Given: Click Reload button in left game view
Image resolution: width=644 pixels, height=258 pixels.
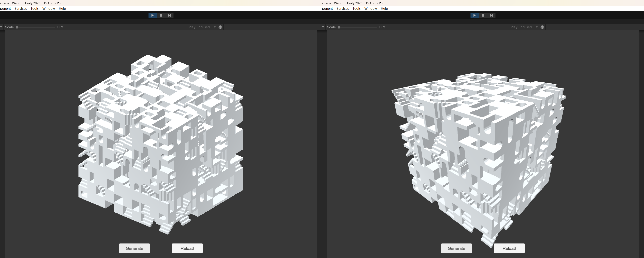Looking at the screenshot, I should [x=187, y=248].
